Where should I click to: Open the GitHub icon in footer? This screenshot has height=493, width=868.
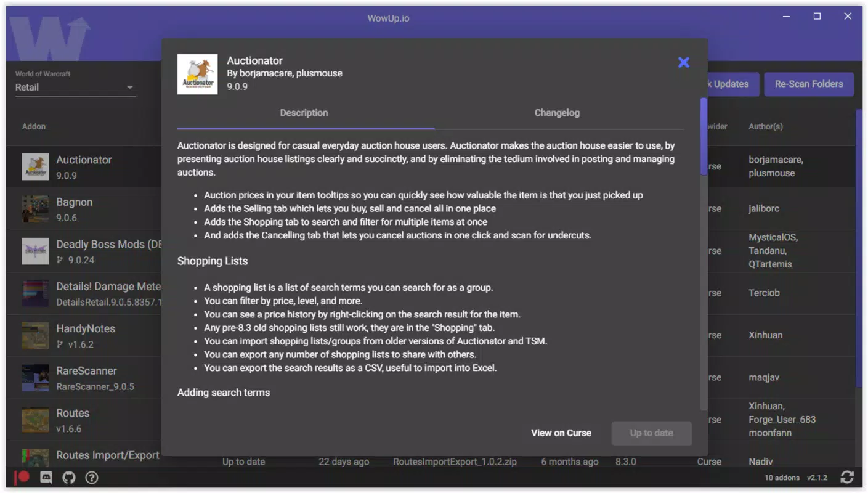(69, 478)
